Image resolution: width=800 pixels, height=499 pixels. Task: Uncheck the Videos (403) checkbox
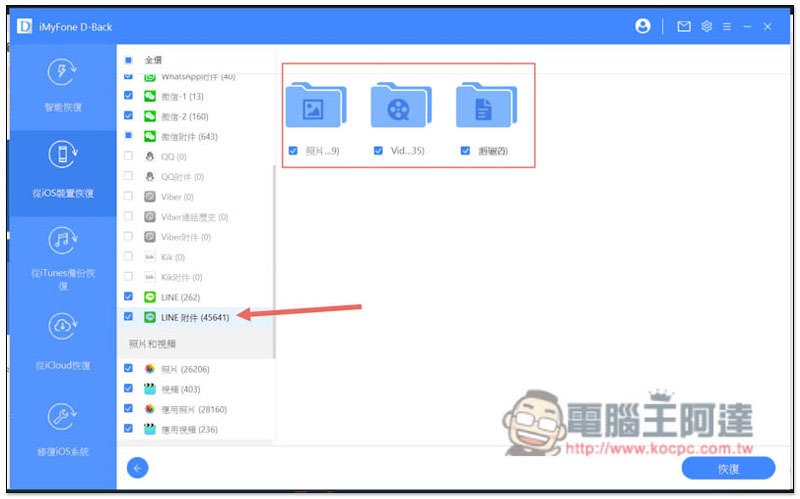[x=129, y=388]
